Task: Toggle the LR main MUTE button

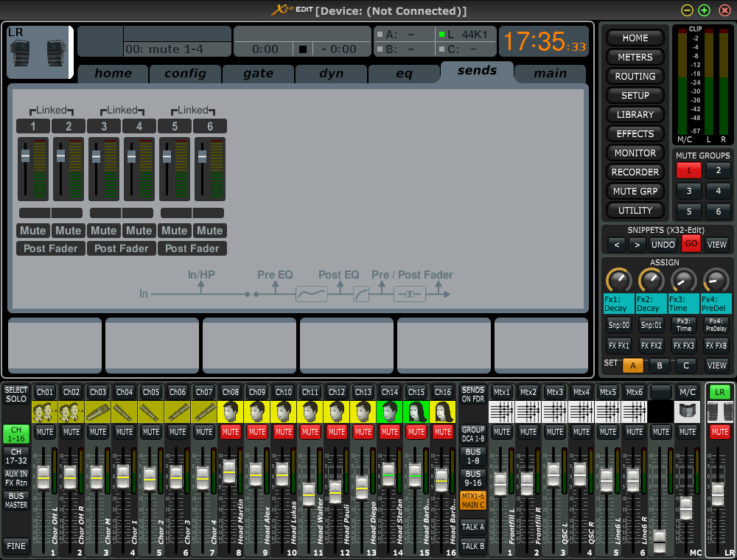Action: (719, 432)
